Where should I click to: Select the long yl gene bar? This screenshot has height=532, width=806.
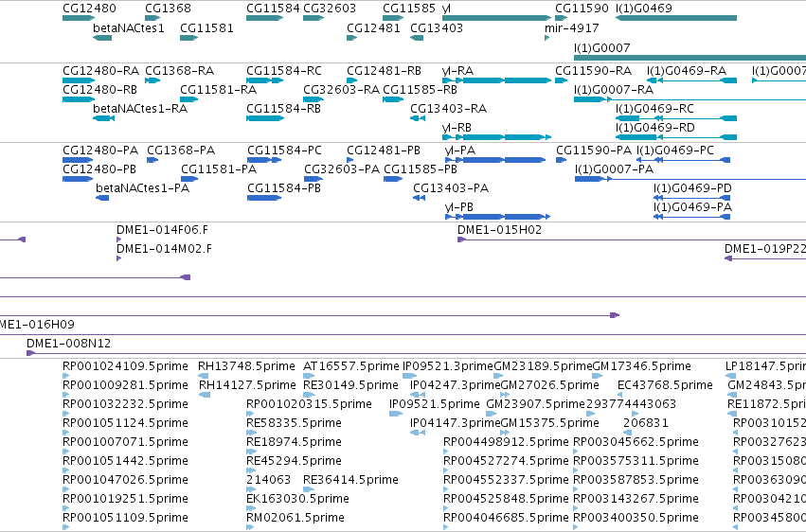(x=496, y=18)
